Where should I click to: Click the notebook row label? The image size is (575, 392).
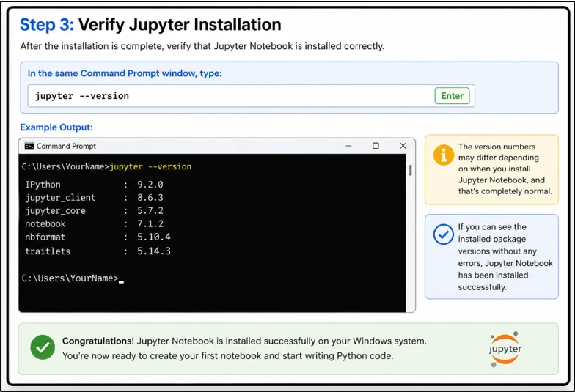click(45, 224)
